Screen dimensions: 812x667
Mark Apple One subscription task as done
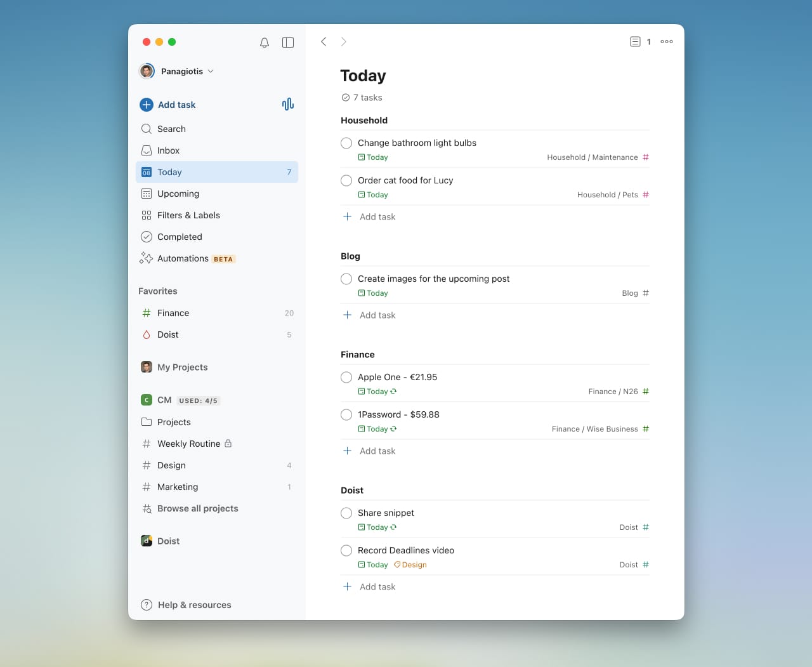pyautogui.click(x=346, y=377)
